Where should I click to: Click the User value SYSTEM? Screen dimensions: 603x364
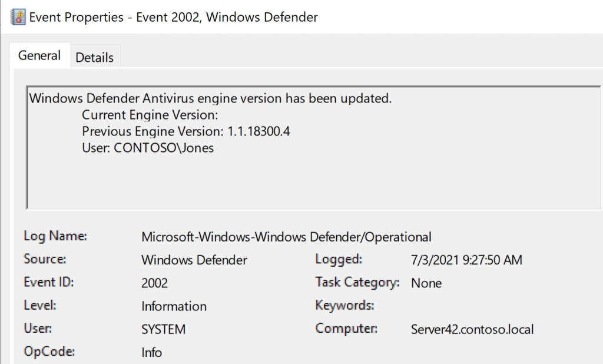(163, 329)
